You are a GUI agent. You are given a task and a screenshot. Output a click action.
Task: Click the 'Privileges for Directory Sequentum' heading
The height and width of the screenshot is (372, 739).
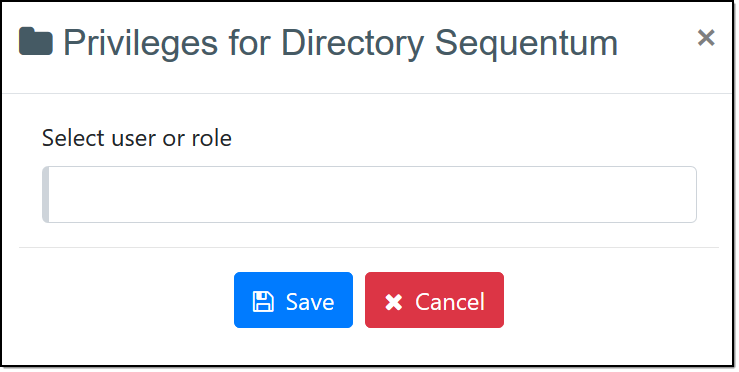point(340,43)
